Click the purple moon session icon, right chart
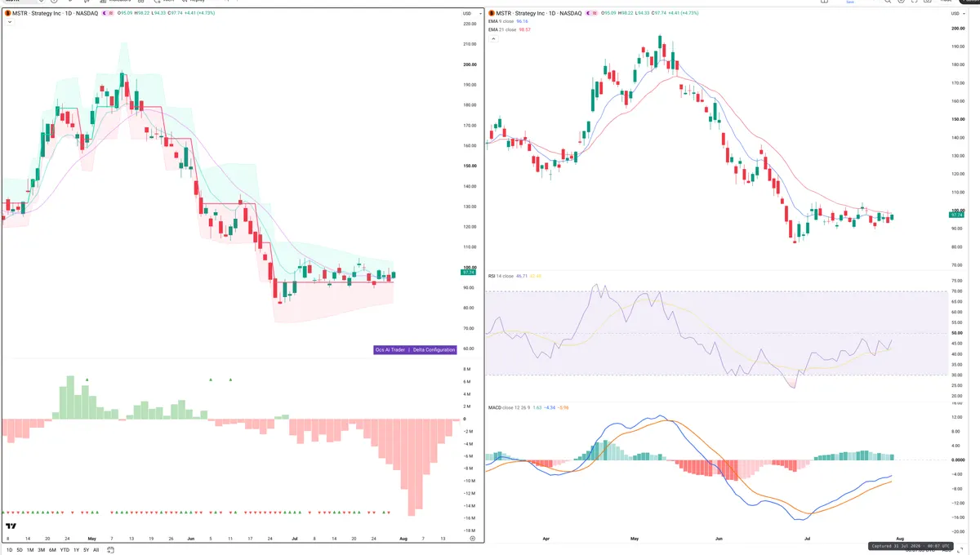Image resolution: width=980 pixels, height=555 pixels. [586, 14]
